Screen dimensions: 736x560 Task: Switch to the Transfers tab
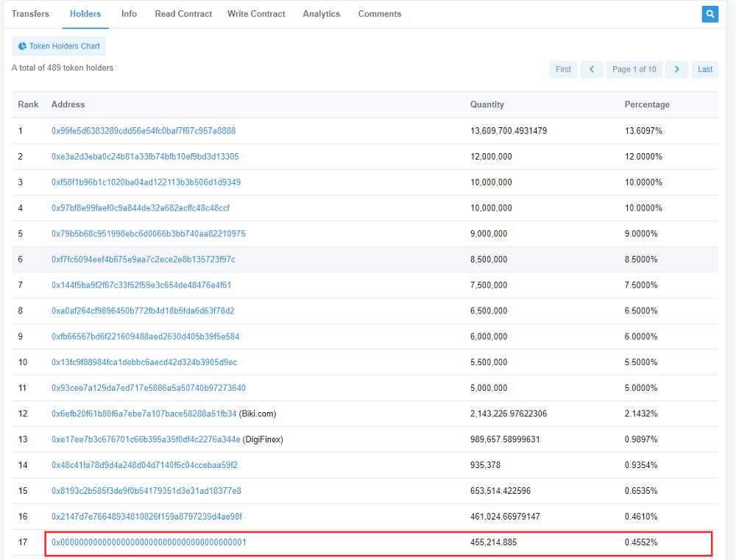tap(30, 14)
